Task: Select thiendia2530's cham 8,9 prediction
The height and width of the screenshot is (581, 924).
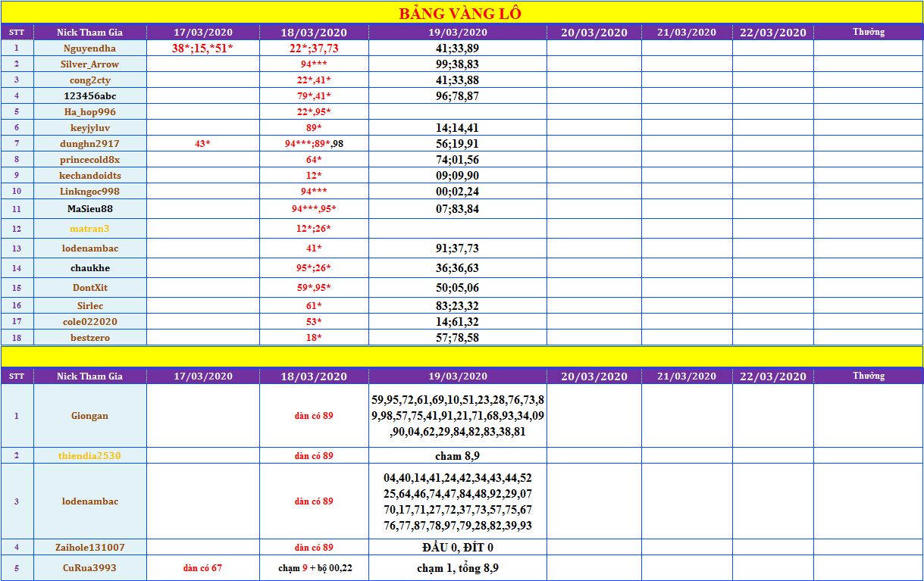Action: tap(457, 456)
